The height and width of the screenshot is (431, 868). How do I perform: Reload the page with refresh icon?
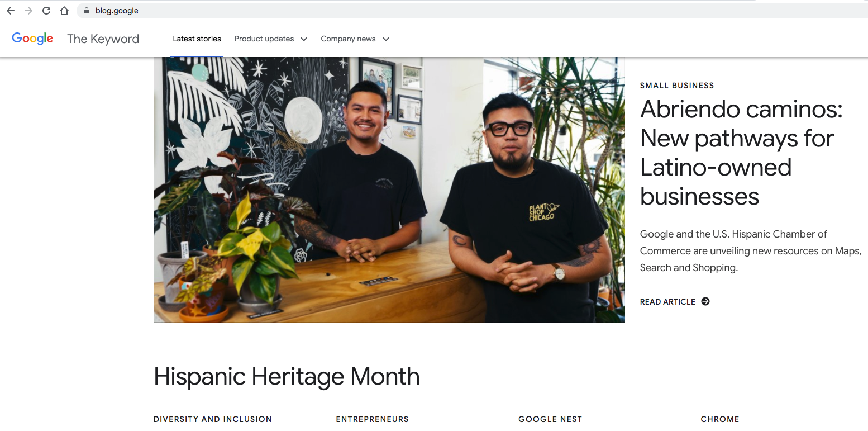[x=46, y=11]
